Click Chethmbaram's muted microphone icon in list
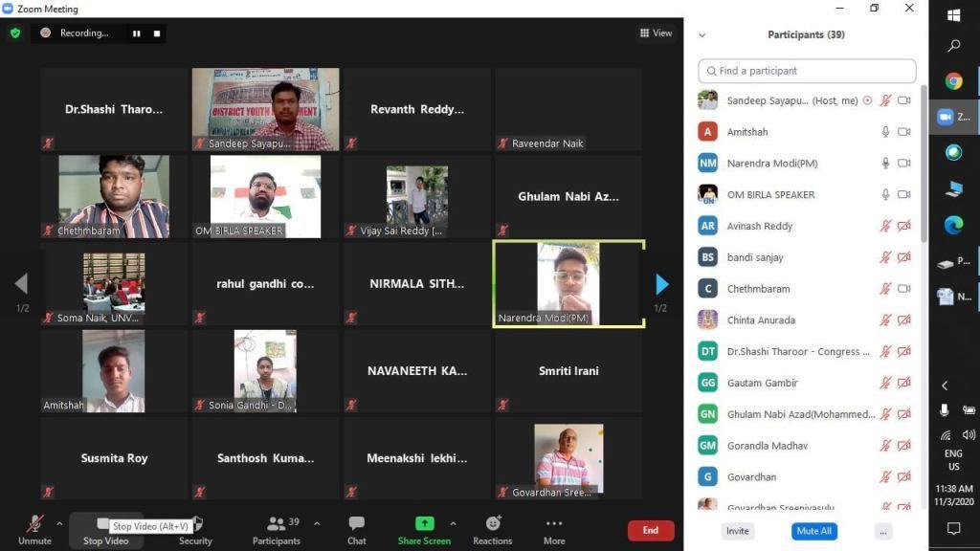This screenshot has width=980, height=551. [885, 289]
